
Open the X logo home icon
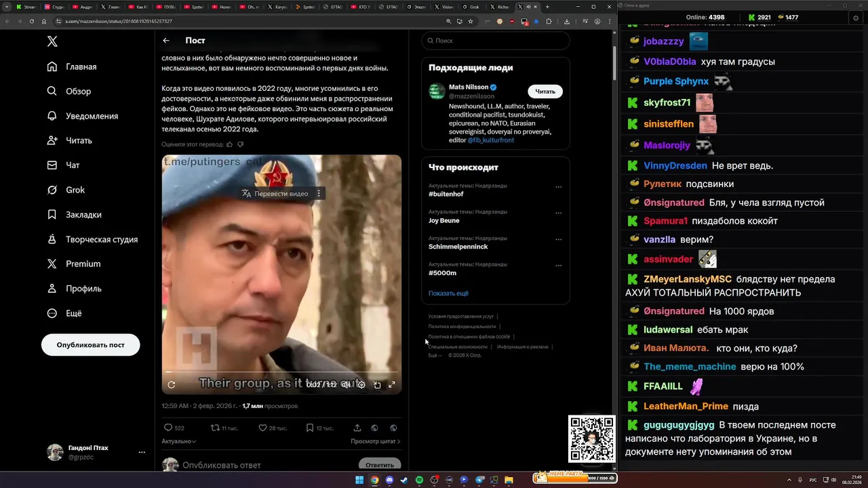(52, 41)
